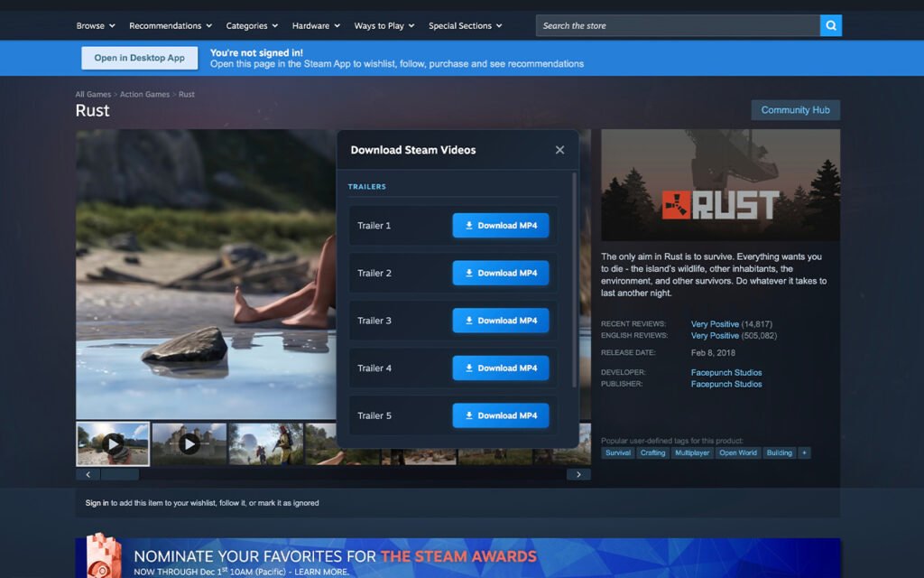Select the Survival tag
Viewport: 924px width, 578px height.
[618, 453]
